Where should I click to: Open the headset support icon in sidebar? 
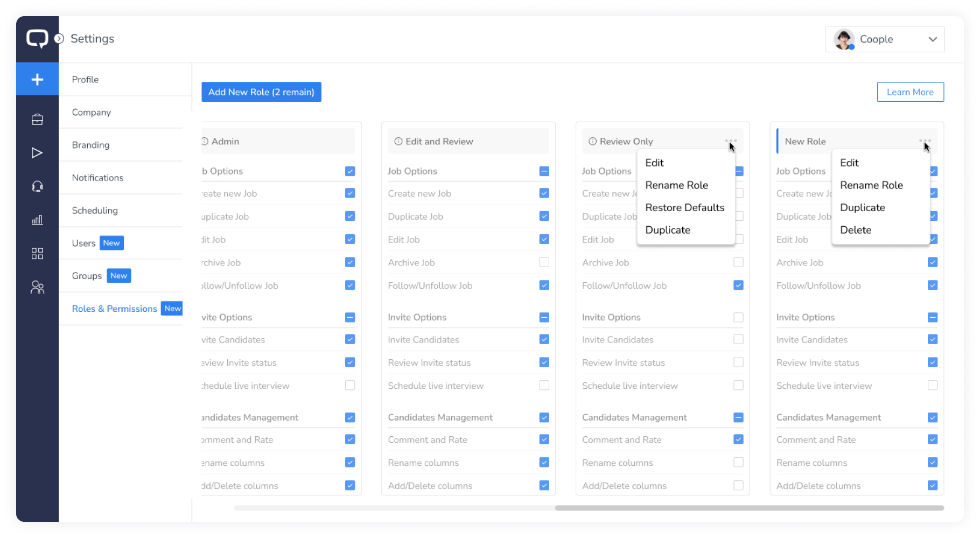coord(37,186)
